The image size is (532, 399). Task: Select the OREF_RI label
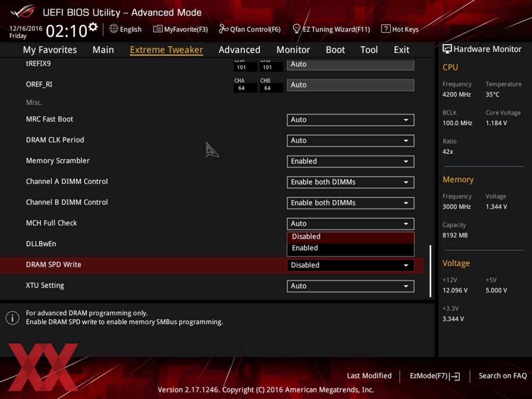point(39,84)
